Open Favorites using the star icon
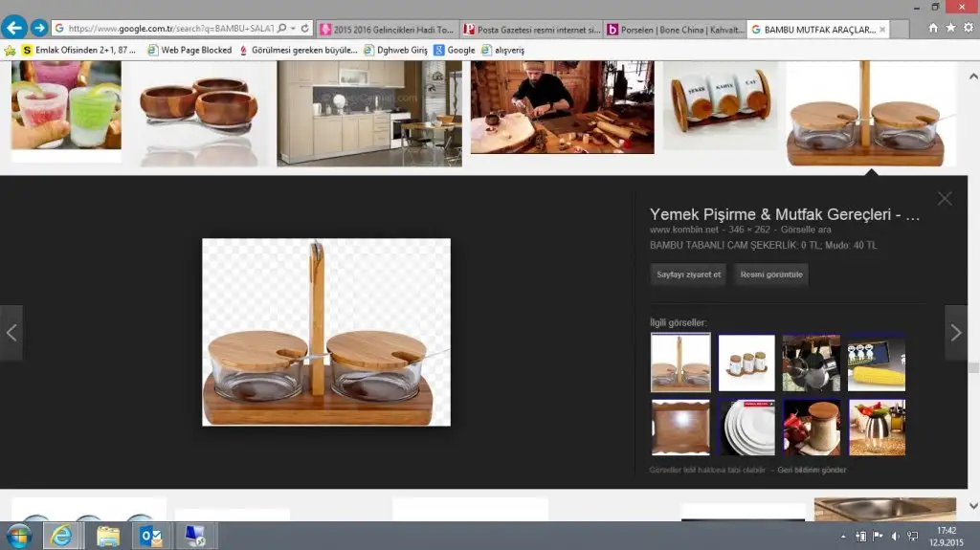The width and height of the screenshot is (980, 550). [951, 29]
